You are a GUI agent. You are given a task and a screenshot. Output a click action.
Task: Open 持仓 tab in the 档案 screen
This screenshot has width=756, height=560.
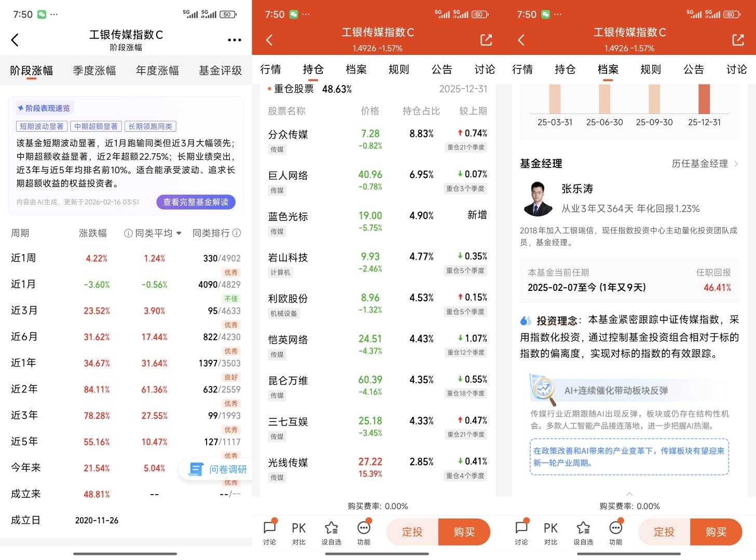pyautogui.click(x=565, y=69)
